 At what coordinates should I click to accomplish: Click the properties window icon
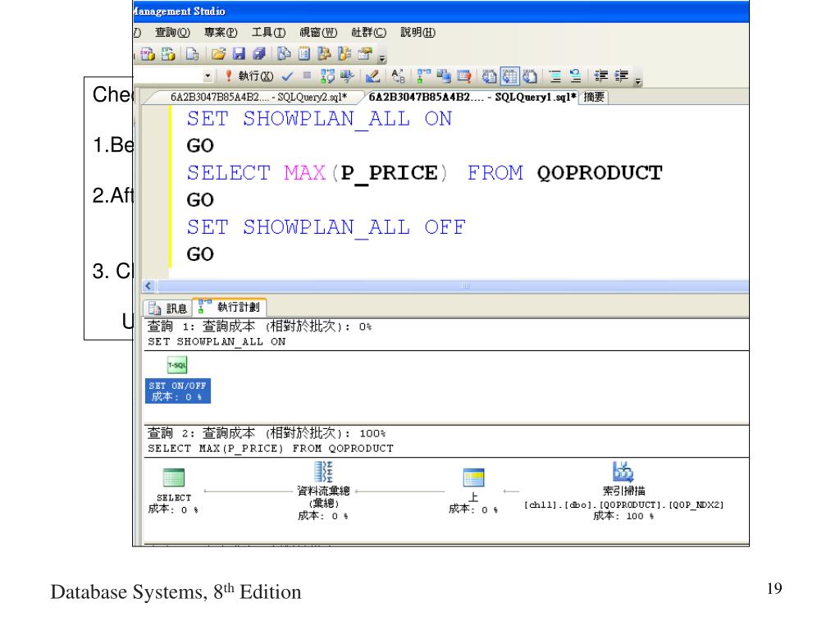[x=365, y=54]
